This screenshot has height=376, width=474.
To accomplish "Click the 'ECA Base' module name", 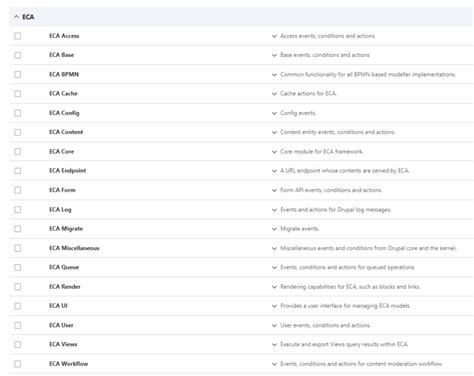I will pyautogui.click(x=61, y=55).
